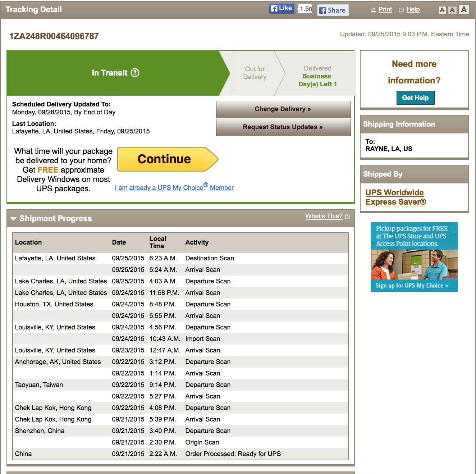Screen dimensions: 476x474
Task: Click the RAYNE, LA, US destination text
Action: [389, 149]
